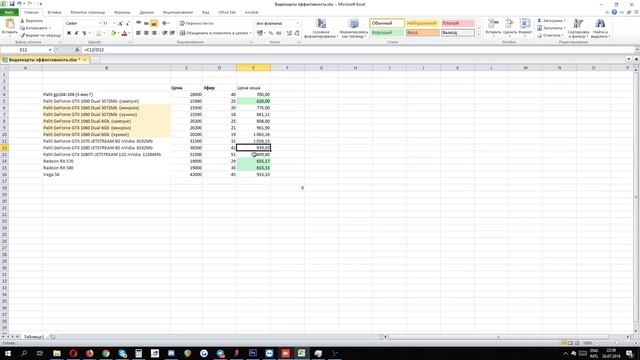The width and height of the screenshot is (640, 360).
Task: Increase the cell indent
Action: [172, 33]
